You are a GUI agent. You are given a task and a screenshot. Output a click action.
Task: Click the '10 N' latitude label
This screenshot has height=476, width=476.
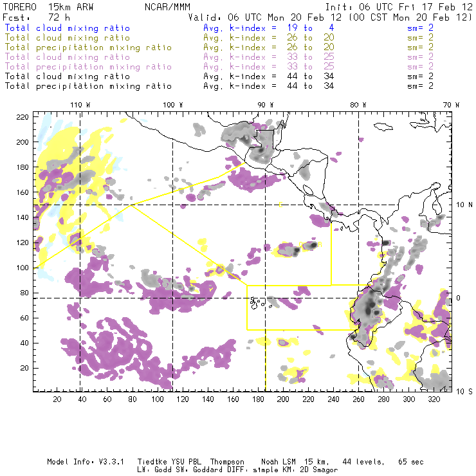coord(464,205)
